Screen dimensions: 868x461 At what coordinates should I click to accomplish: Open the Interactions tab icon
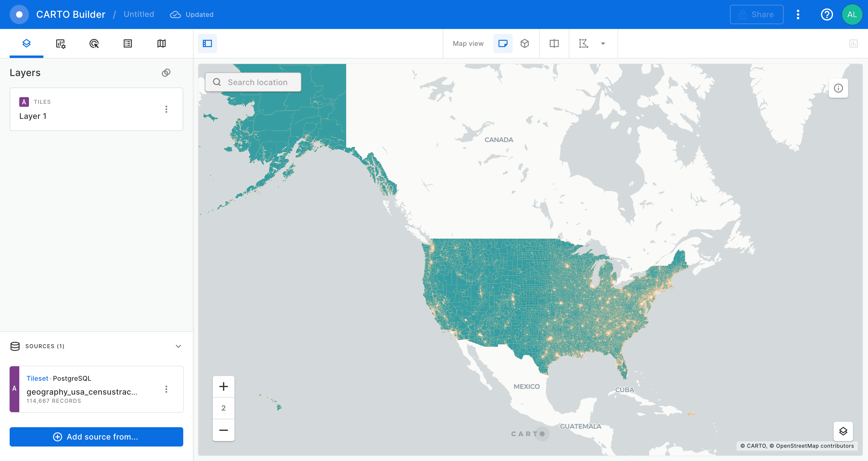[x=94, y=43]
